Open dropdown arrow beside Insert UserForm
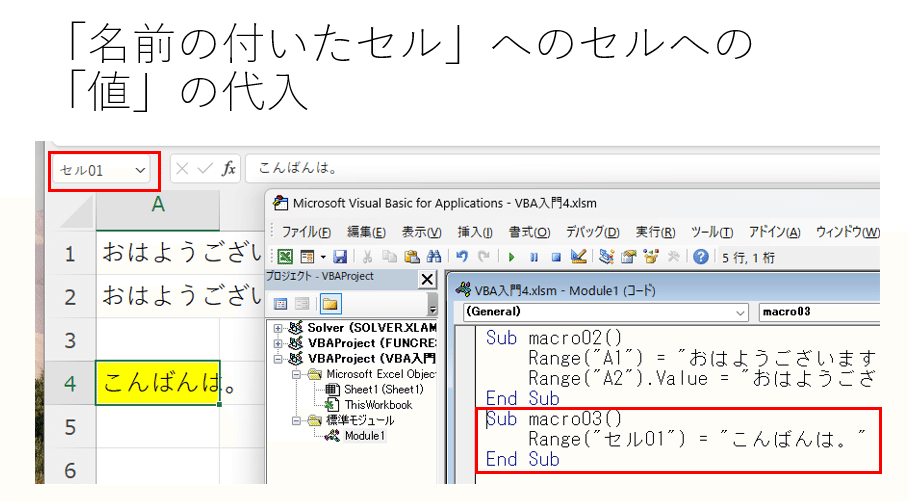Viewport: 909px width, 502px height. click(x=323, y=257)
